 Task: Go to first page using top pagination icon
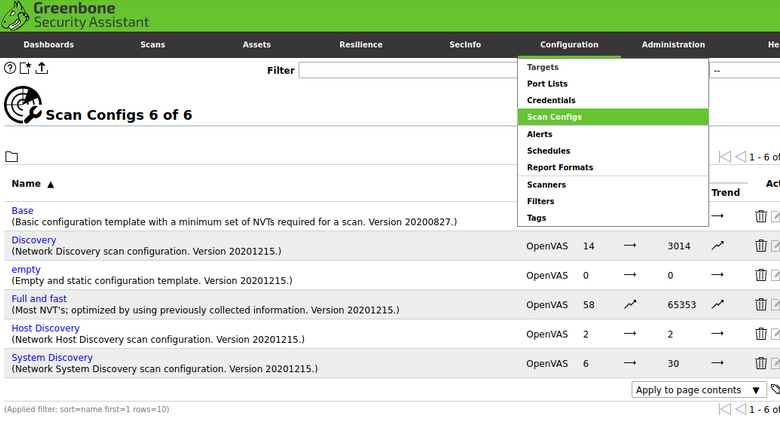click(x=725, y=157)
